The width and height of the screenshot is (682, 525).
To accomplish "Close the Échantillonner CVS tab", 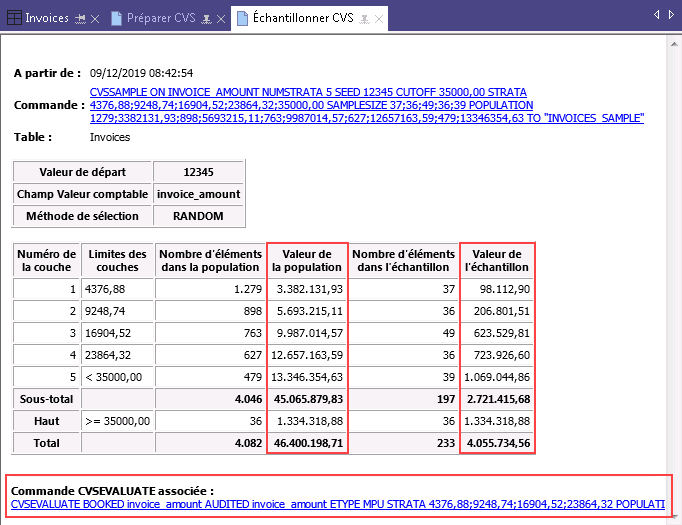I will tap(381, 18).
